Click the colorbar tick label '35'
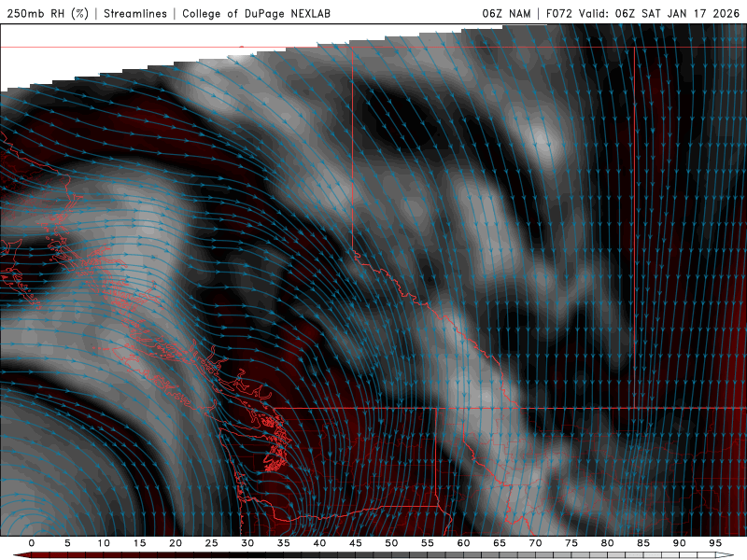The image size is (747, 560). pyautogui.click(x=284, y=543)
